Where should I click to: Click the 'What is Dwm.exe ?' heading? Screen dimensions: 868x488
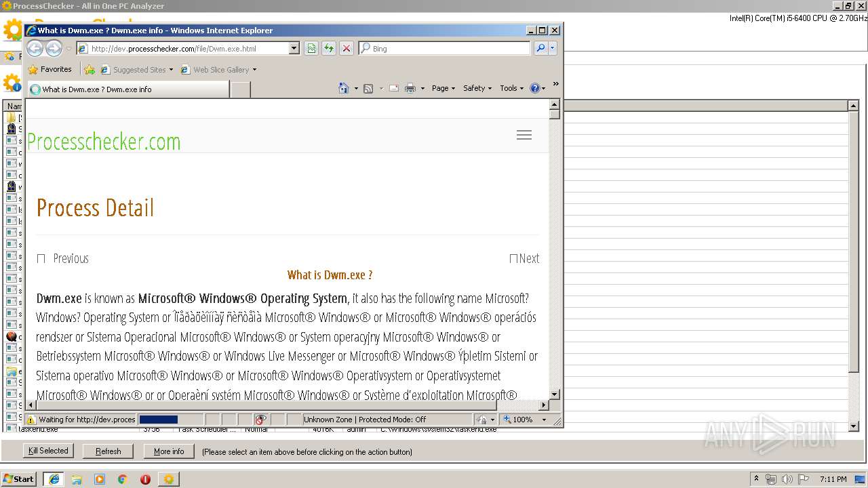pos(330,274)
